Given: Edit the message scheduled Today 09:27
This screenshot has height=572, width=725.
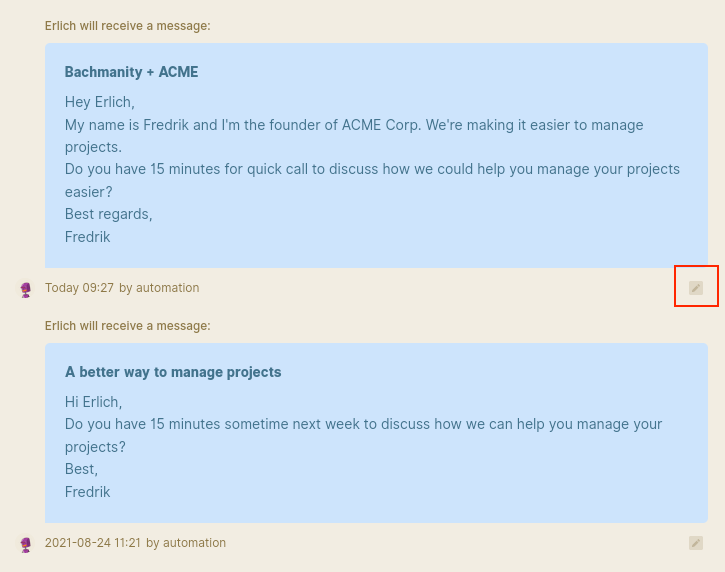Looking at the screenshot, I should 696,288.
